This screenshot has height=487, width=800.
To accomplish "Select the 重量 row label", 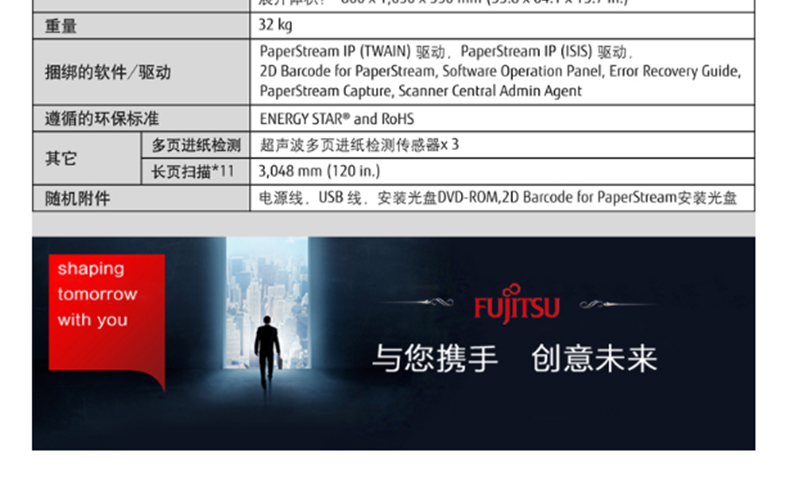I will pos(61,26).
